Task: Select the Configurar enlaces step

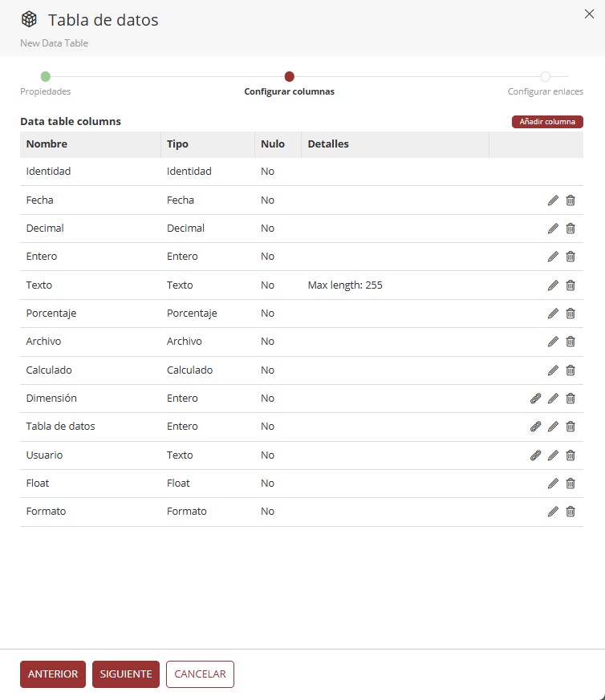Action: (545, 77)
